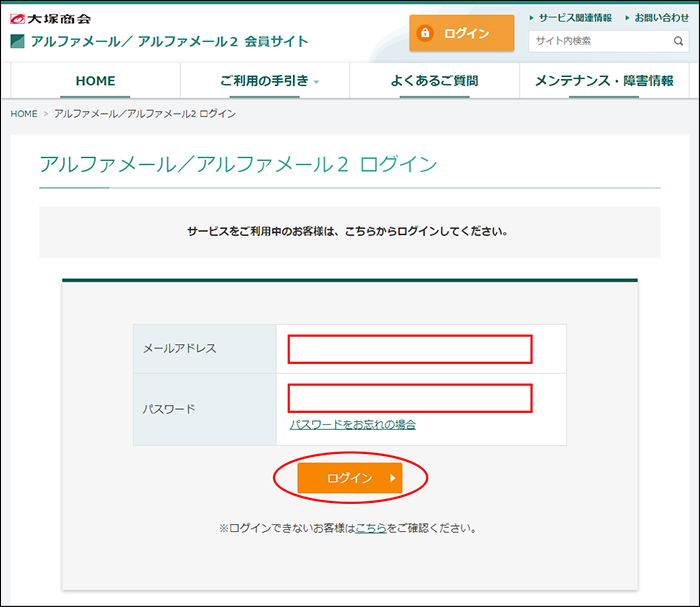Select the HOME navigation tab
The image size is (700, 607).
[x=95, y=81]
